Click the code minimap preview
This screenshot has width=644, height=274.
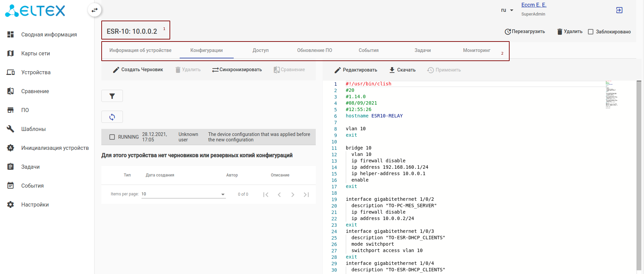(611, 94)
